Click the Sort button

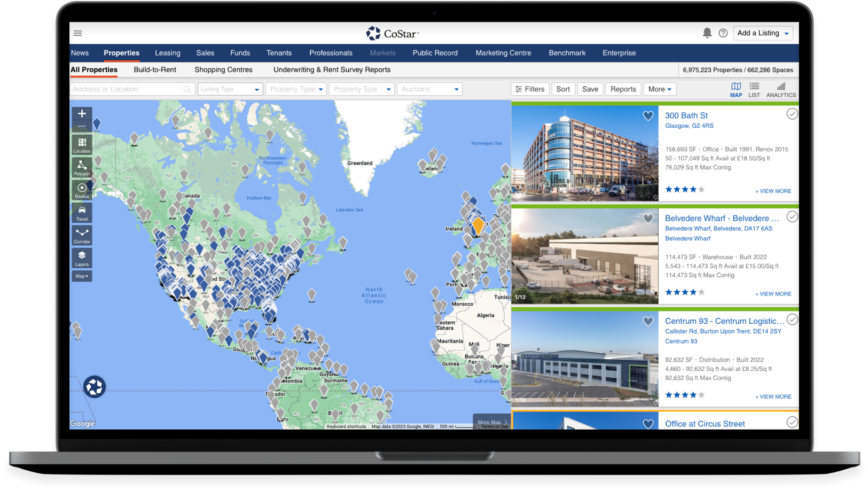[x=563, y=89]
